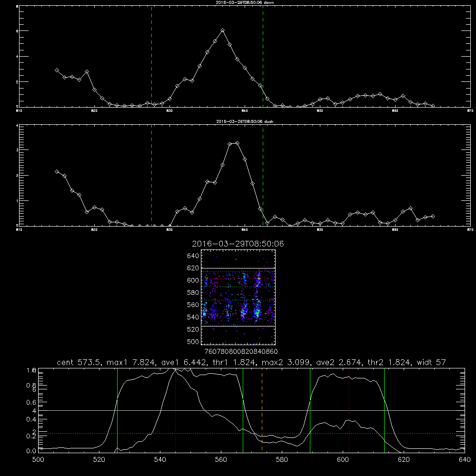Click the '2016-03-29T08:50:06 dusk' plot title

(x=245, y=121)
